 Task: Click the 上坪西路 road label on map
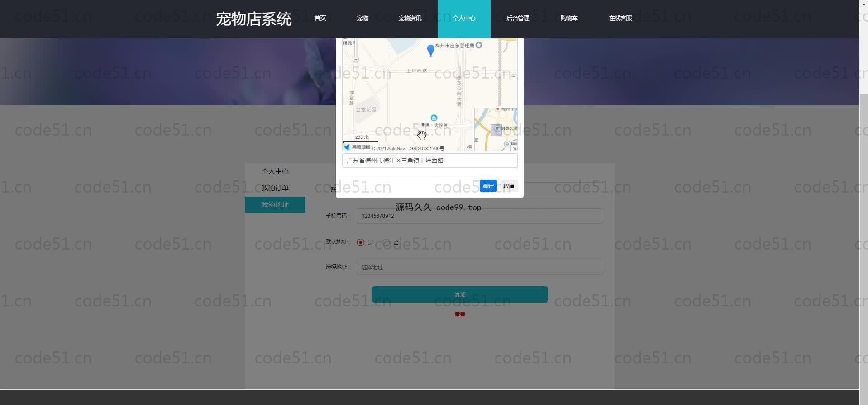point(417,71)
